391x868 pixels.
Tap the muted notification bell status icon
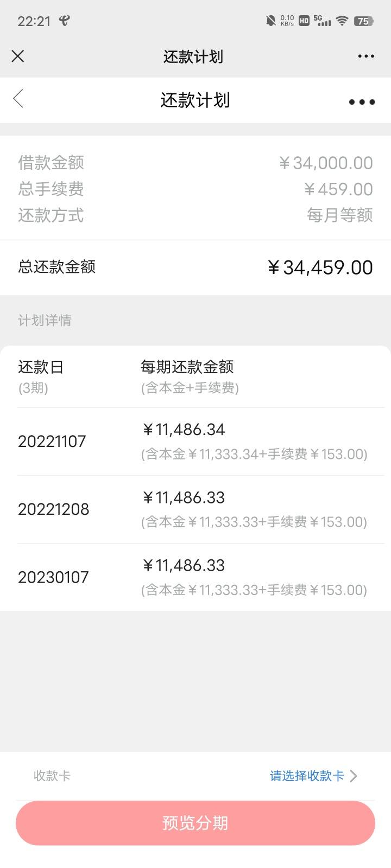(270, 21)
